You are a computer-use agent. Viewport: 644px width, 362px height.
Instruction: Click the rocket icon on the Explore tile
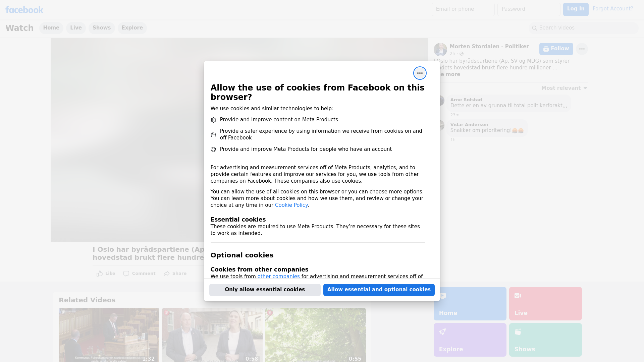(x=442, y=332)
